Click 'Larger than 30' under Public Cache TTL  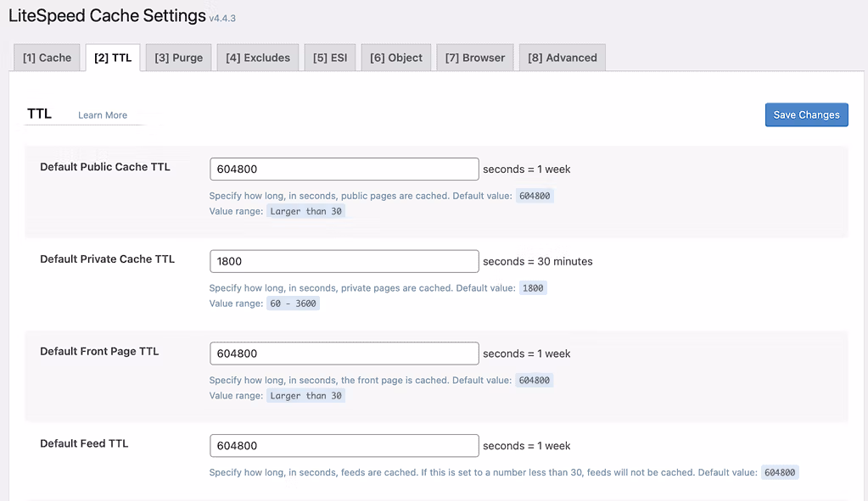[305, 211]
